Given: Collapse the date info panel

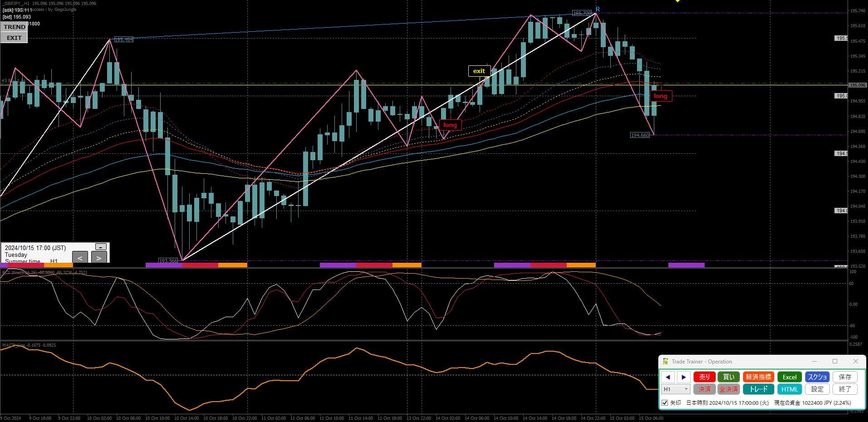Looking at the screenshot, I should pos(101,247).
